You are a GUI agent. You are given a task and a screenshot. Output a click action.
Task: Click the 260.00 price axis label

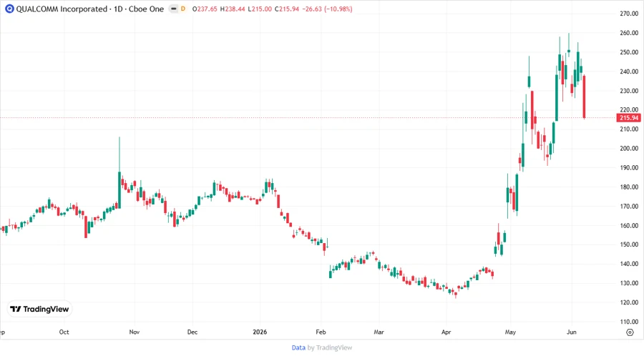629,33
